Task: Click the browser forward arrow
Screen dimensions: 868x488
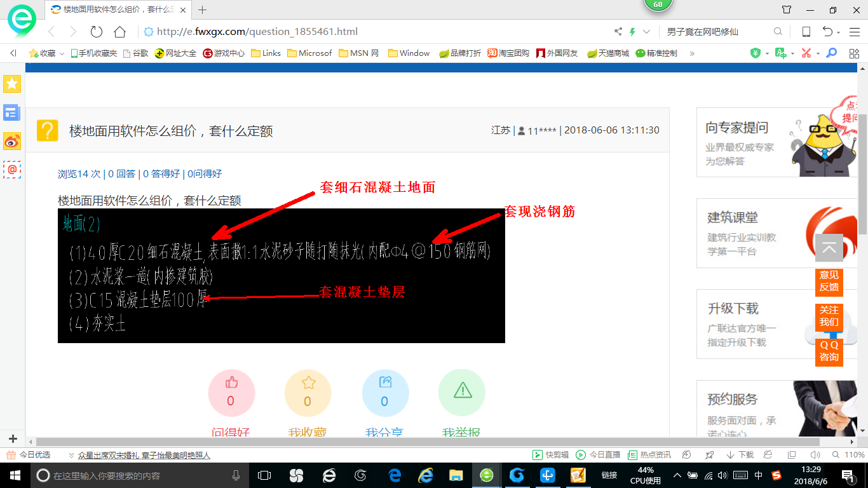Action: coord(73,32)
